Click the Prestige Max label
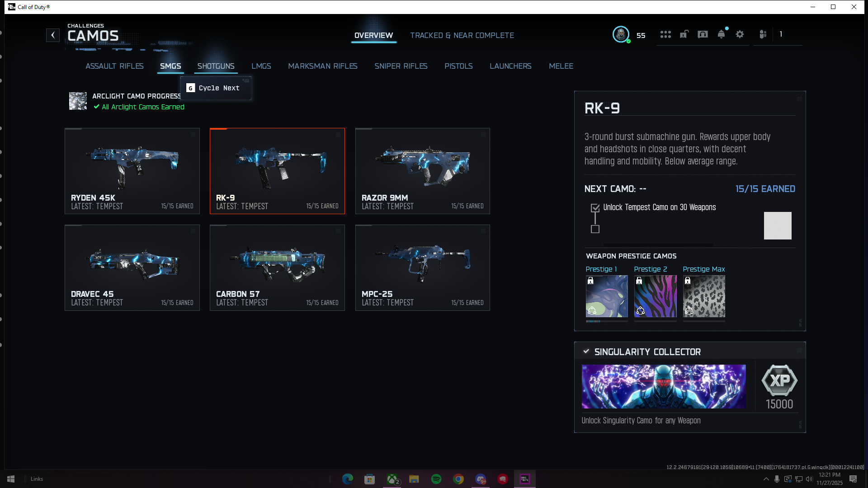 tap(704, 269)
